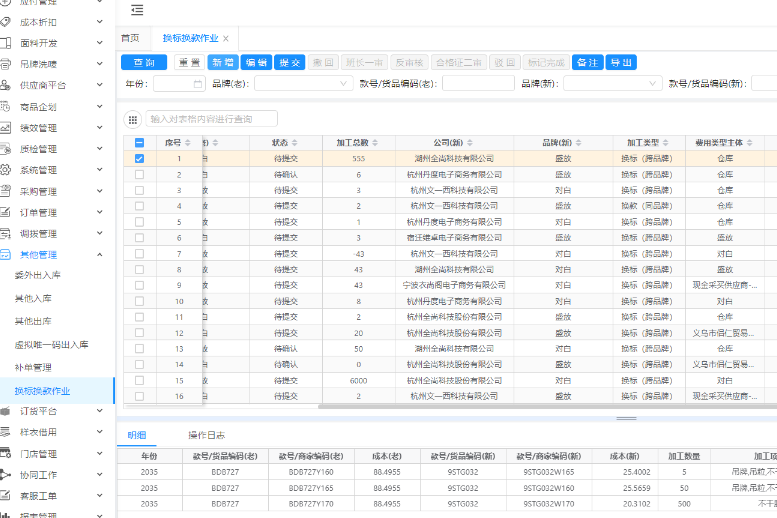Click the table content search input

click(212, 119)
